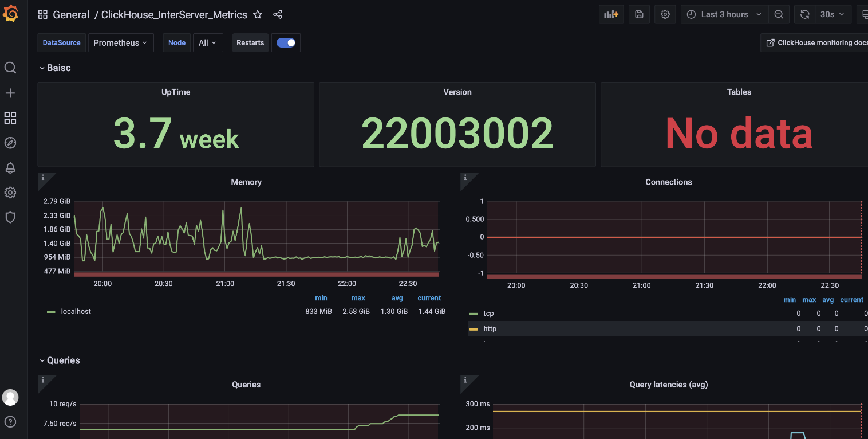Go to the General folder breadcrumb

[71, 14]
